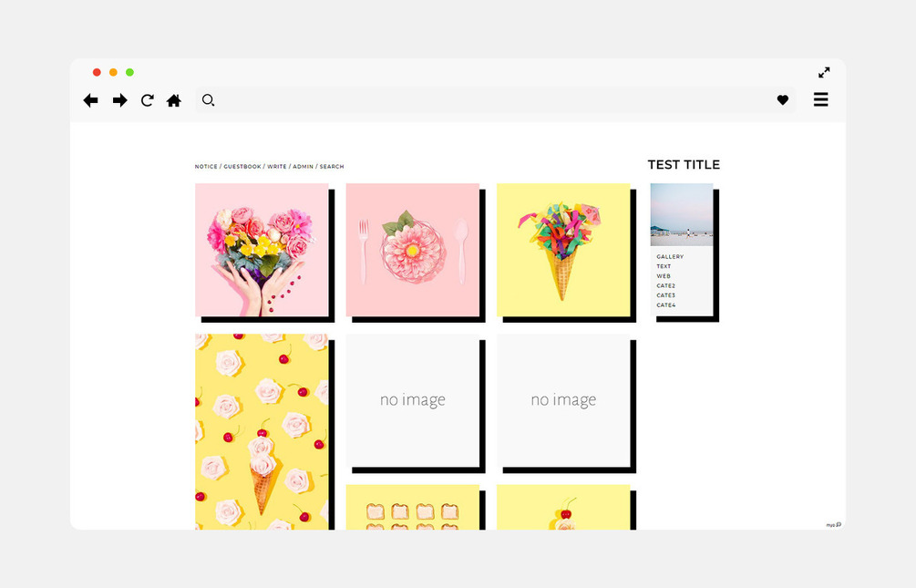Image resolution: width=916 pixels, height=588 pixels.
Task: Open the WRITE link
Action: (x=277, y=167)
